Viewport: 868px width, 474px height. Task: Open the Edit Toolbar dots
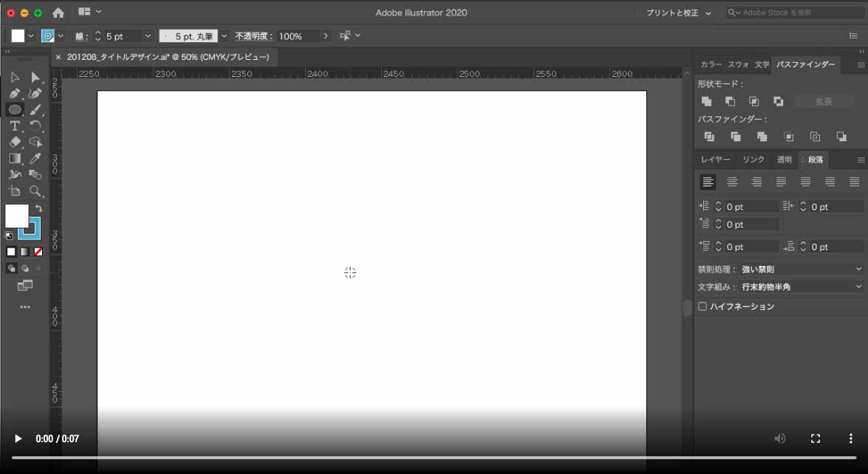click(25, 307)
